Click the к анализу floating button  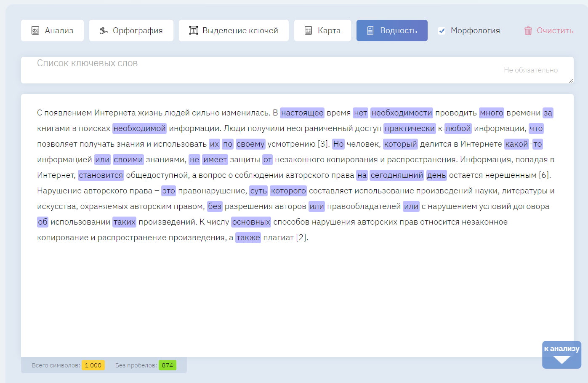[x=561, y=349]
